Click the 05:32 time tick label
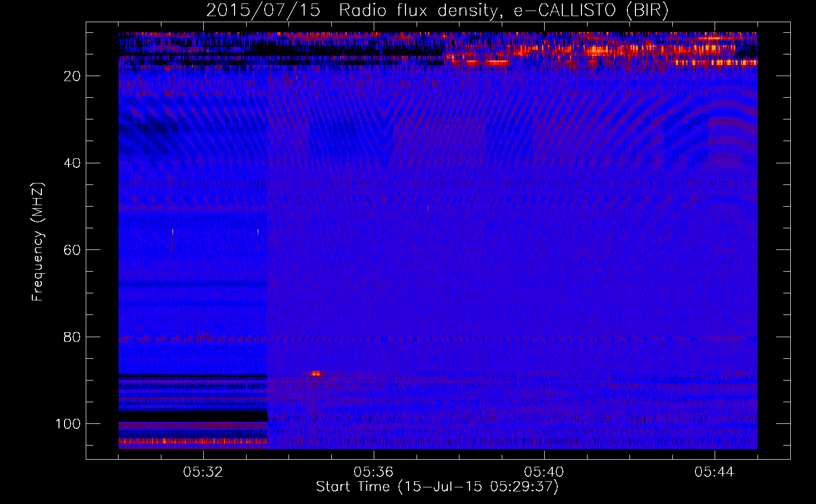The image size is (816, 504). coord(203,472)
